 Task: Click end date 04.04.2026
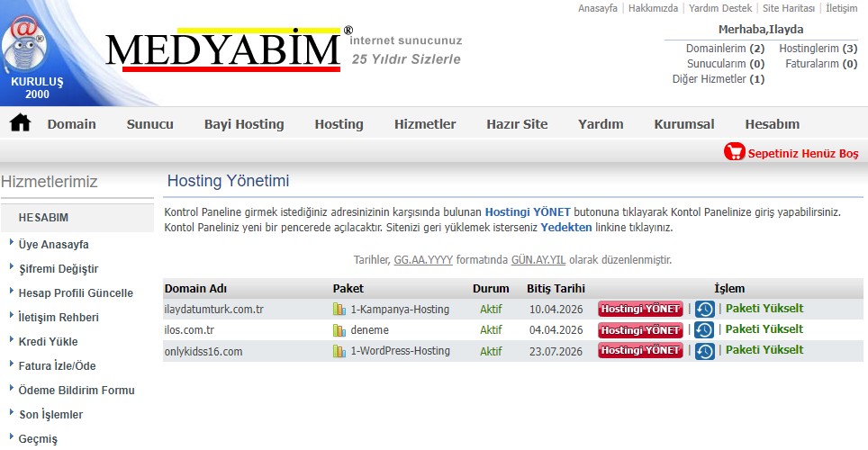556,330
